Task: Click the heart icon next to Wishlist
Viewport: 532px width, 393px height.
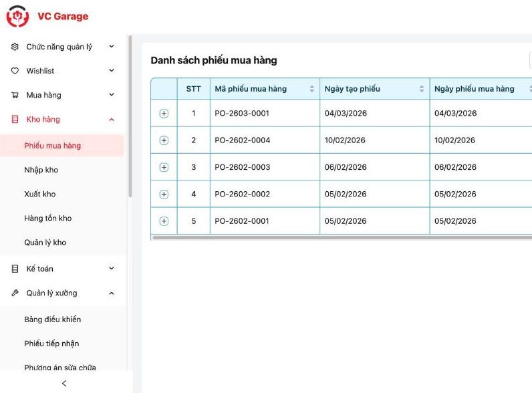Action: click(x=15, y=71)
